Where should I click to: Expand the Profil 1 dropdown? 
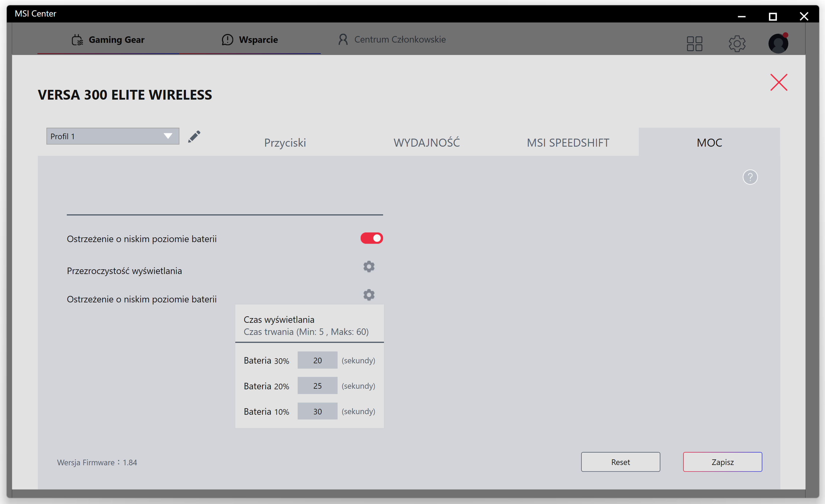pyautogui.click(x=113, y=136)
